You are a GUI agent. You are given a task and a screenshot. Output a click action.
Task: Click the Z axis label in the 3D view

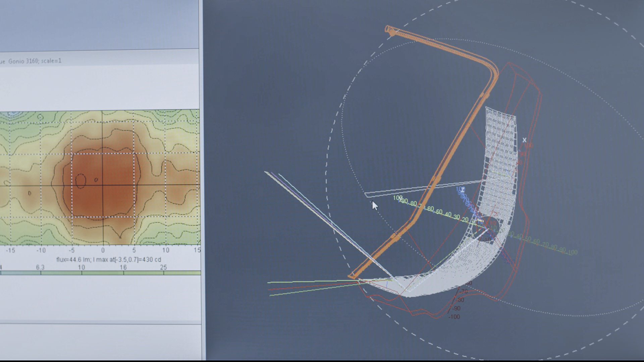pyautogui.click(x=463, y=190)
